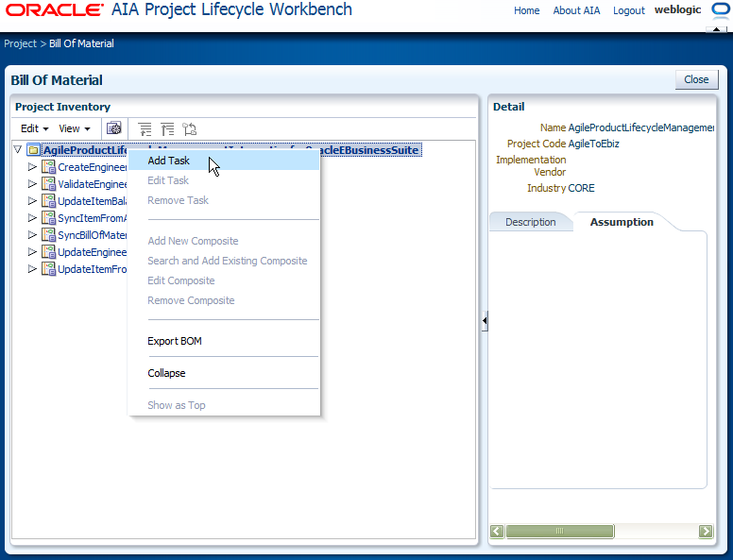Select Remove Composite menu entry
This screenshot has height=560, width=733.
tap(224, 300)
